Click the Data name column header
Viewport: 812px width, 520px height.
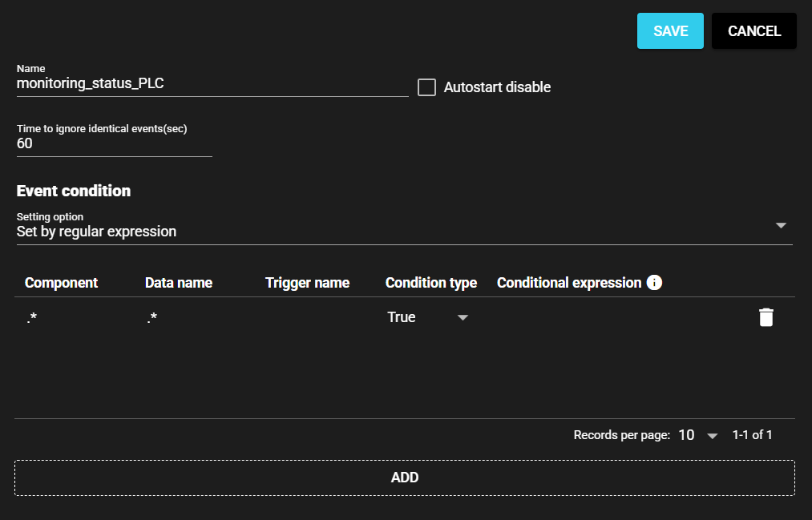pos(178,283)
